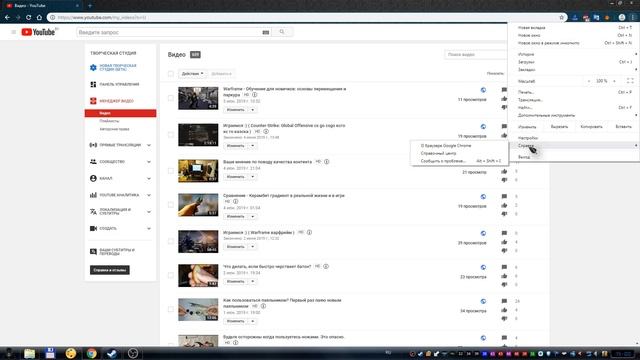Open the YouTube hamburger guide menu

click(13, 32)
